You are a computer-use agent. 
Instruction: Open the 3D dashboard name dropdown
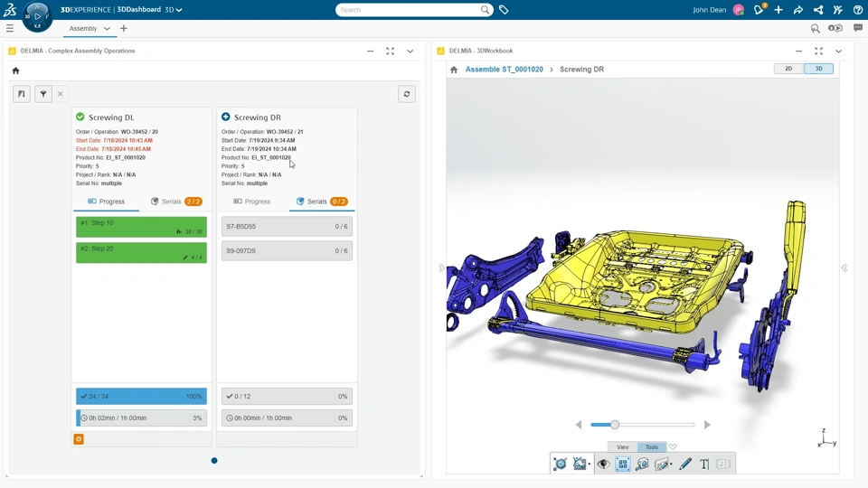coord(179,10)
